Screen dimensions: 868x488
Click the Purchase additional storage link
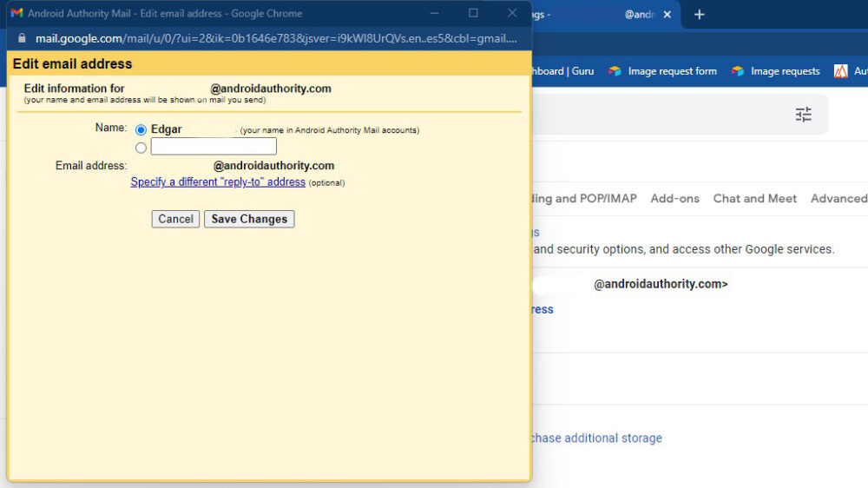[595, 439]
